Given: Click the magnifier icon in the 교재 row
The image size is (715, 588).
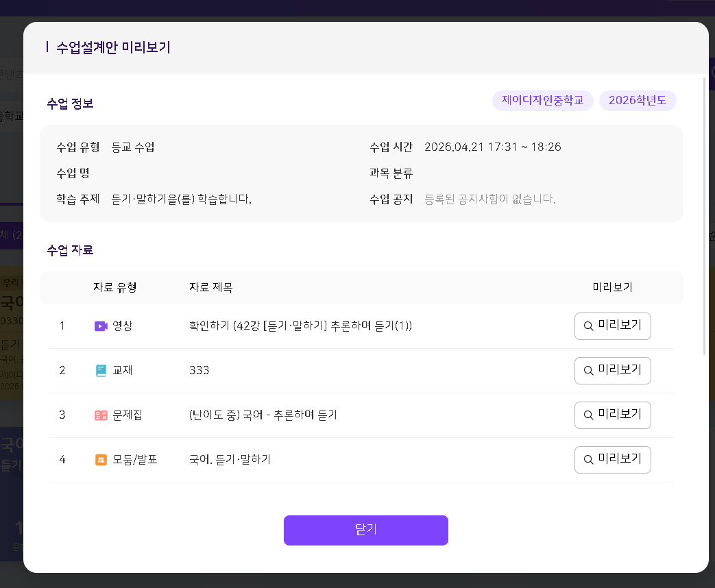Looking at the screenshot, I should (x=588, y=371).
